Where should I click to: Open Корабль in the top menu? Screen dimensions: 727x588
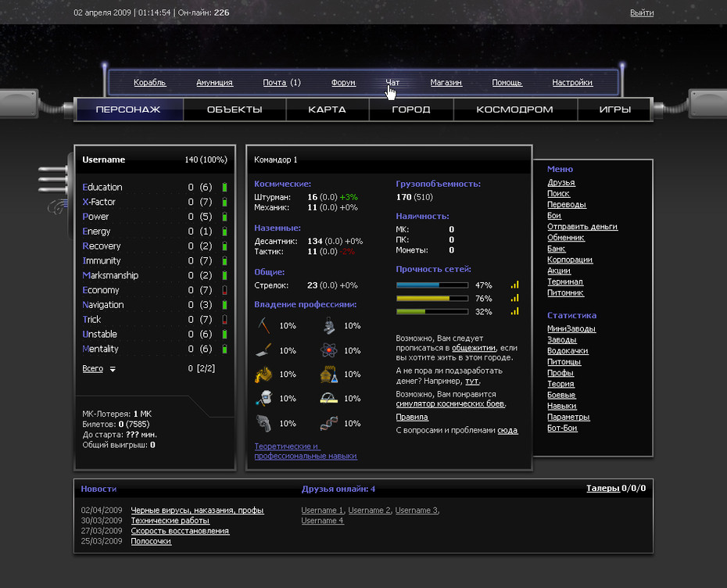(x=150, y=83)
